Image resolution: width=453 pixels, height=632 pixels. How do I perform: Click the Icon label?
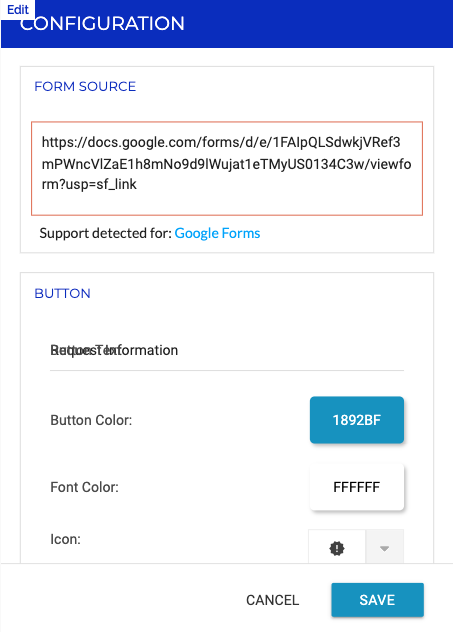pos(65,539)
